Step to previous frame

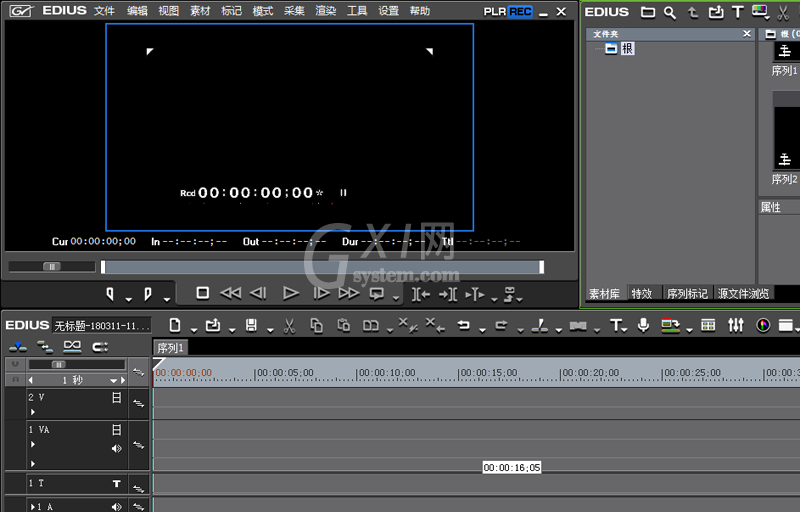258,293
